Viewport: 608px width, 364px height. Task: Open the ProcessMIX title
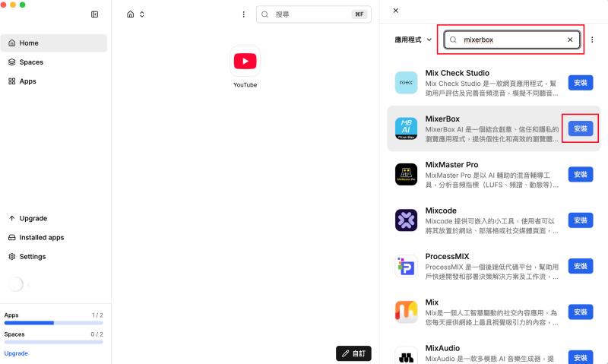click(x=447, y=256)
